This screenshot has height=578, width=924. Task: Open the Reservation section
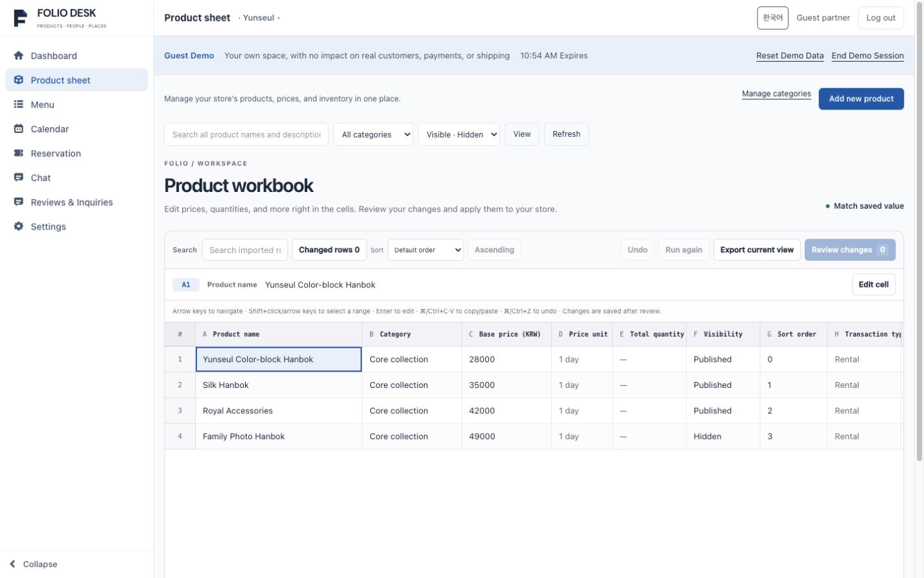pos(77,153)
